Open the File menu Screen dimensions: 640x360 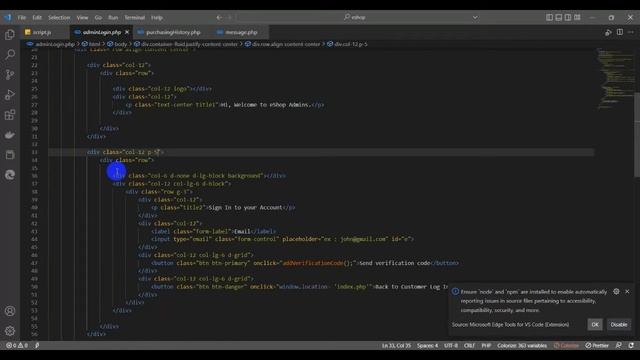tap(22, 18)
